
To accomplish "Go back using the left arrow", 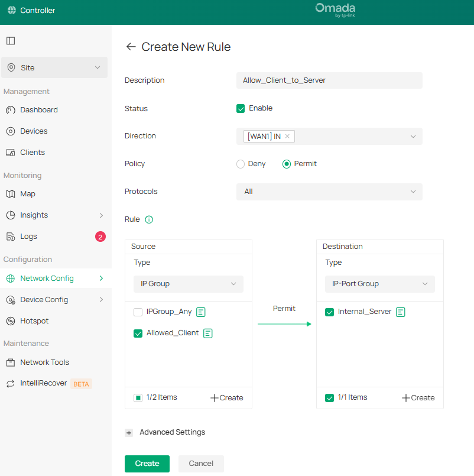I will click(131, 47).
